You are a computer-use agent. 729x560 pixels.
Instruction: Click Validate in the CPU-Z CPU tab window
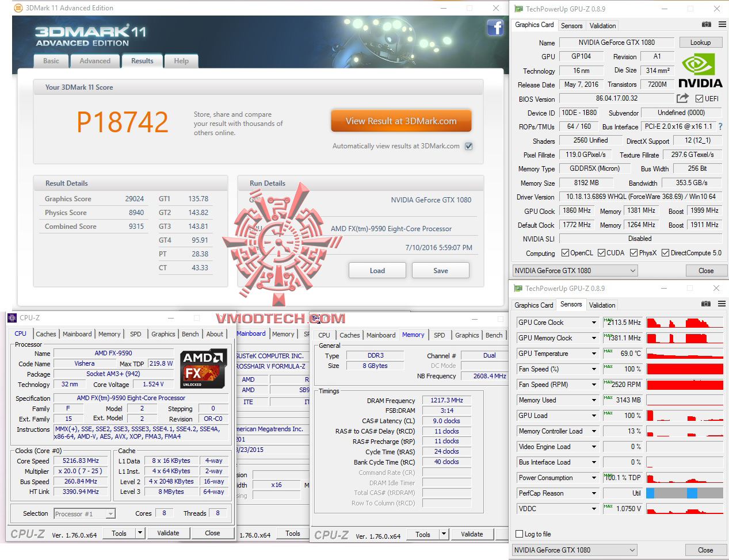click(168, 533)
